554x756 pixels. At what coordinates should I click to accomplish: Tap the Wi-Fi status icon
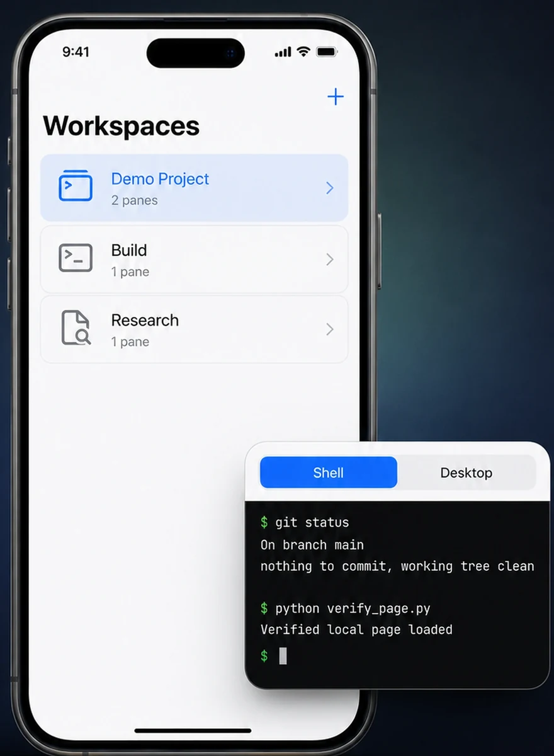coord(303,52)
